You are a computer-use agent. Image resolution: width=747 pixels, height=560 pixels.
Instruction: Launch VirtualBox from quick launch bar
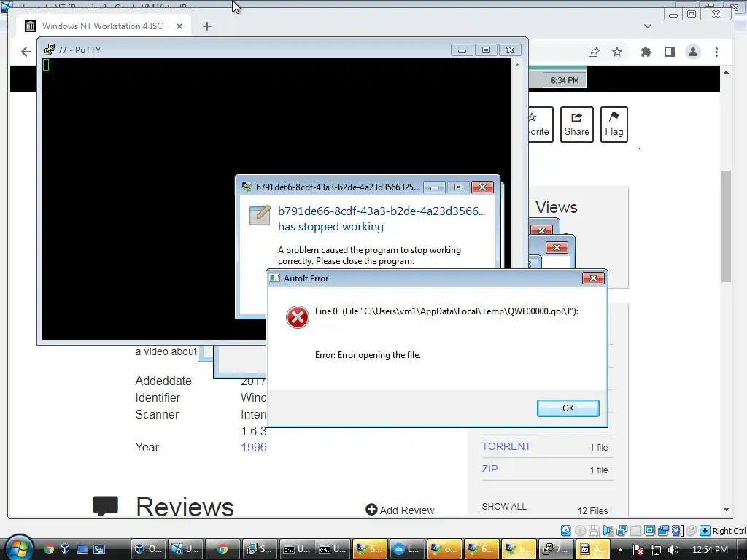tap(65, 549)
